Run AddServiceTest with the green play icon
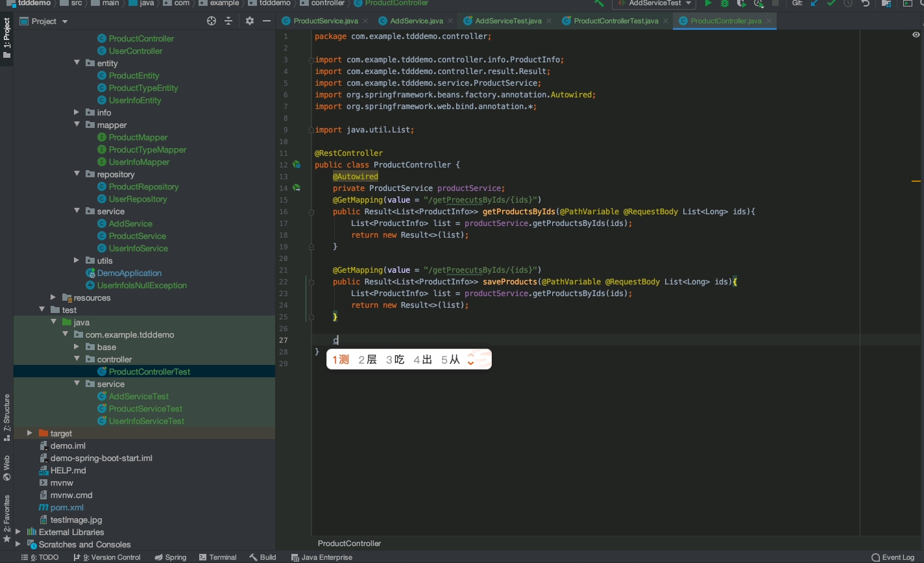 tap(708, 3)
